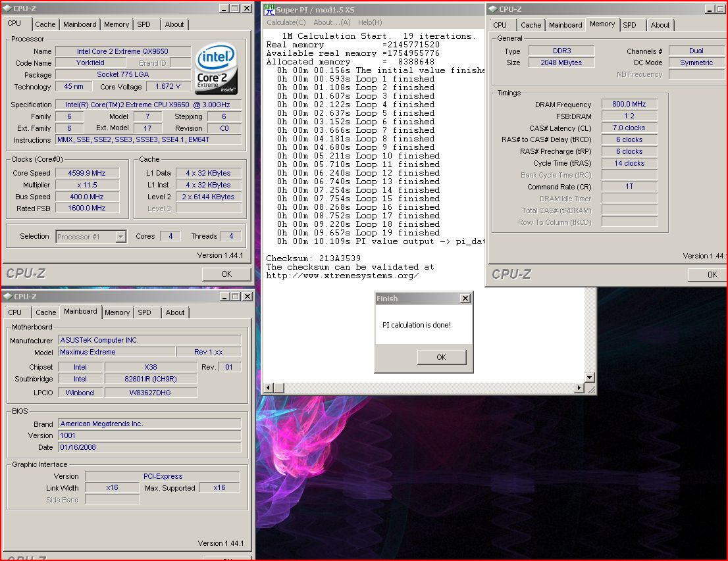Click the Socket 775 LGA package field
Image resolution: width=728 pixels, height=561 pixels.
[122, 74]
